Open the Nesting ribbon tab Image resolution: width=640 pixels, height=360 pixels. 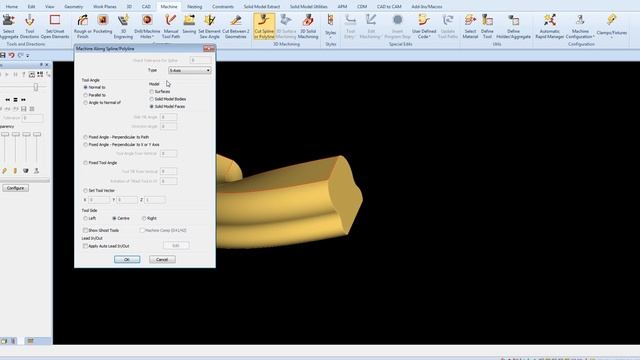pos(194,7)
